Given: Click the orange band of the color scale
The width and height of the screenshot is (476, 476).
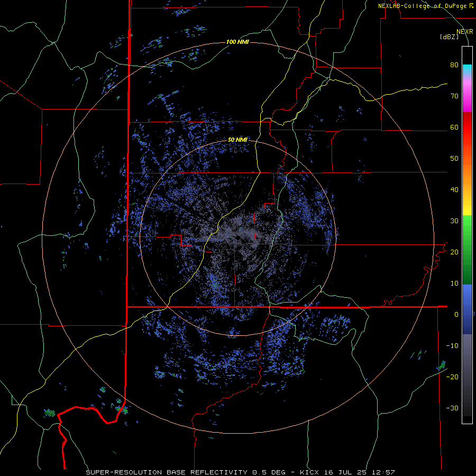Looking at the screenshot, I should (x=467, y=175).
